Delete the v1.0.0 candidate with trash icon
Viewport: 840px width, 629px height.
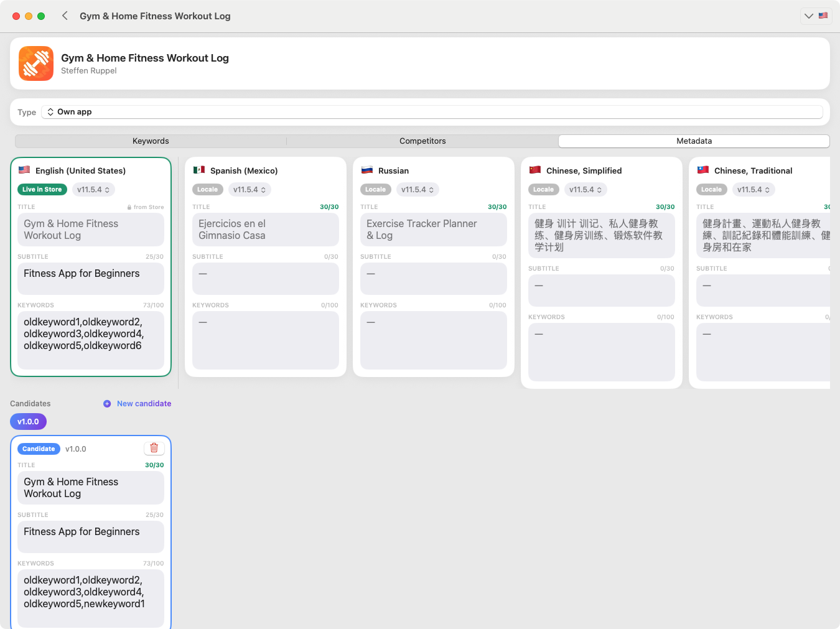(154, 448)
